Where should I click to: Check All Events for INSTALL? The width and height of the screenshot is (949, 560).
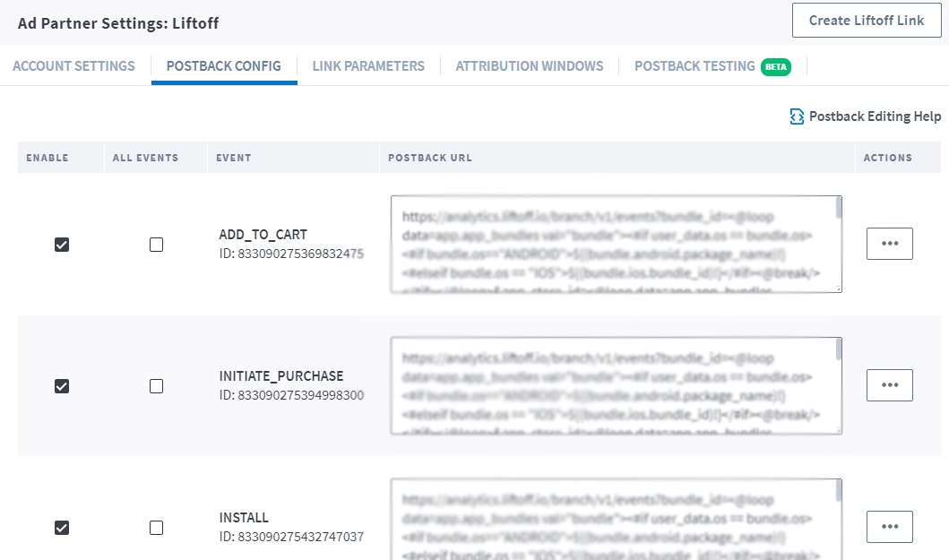click(x=156, y=528)
